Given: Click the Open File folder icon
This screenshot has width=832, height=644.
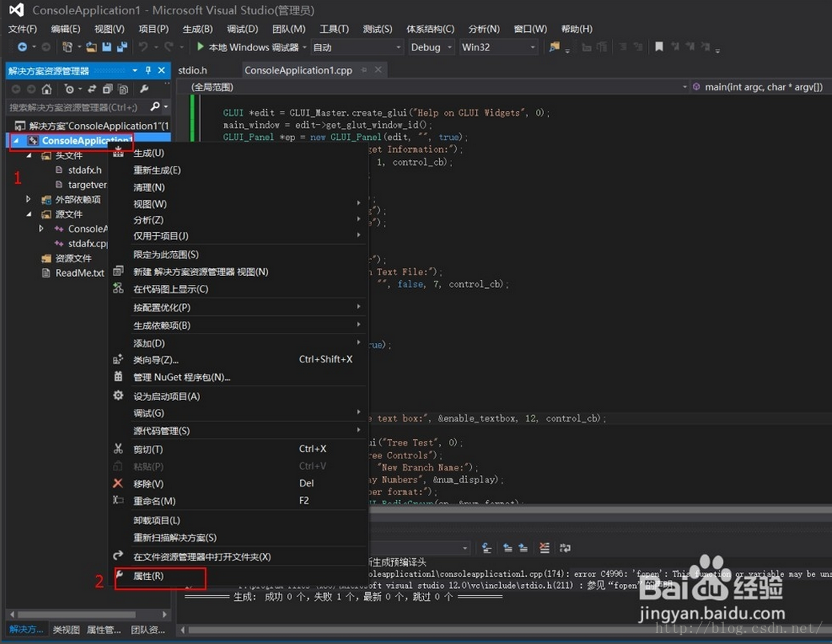Looking at the screenshot, I should (91, 47).
